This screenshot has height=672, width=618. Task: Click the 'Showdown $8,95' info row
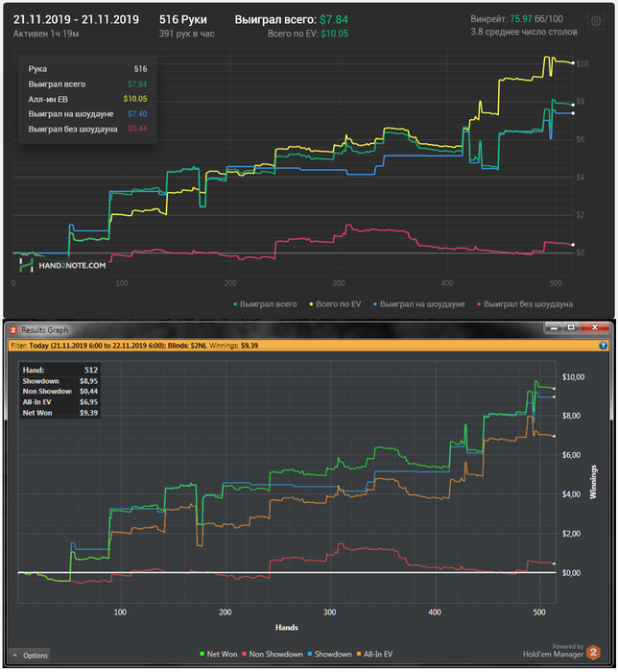pyautogui.click(x=59, y=381)
